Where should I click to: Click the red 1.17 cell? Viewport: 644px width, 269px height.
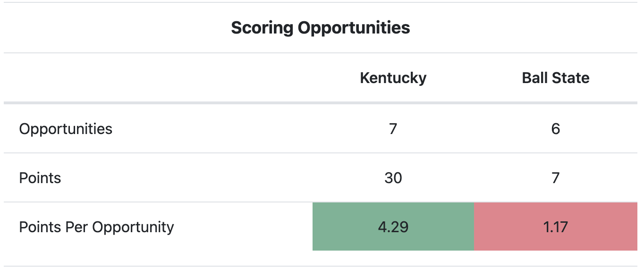[556, 227]
